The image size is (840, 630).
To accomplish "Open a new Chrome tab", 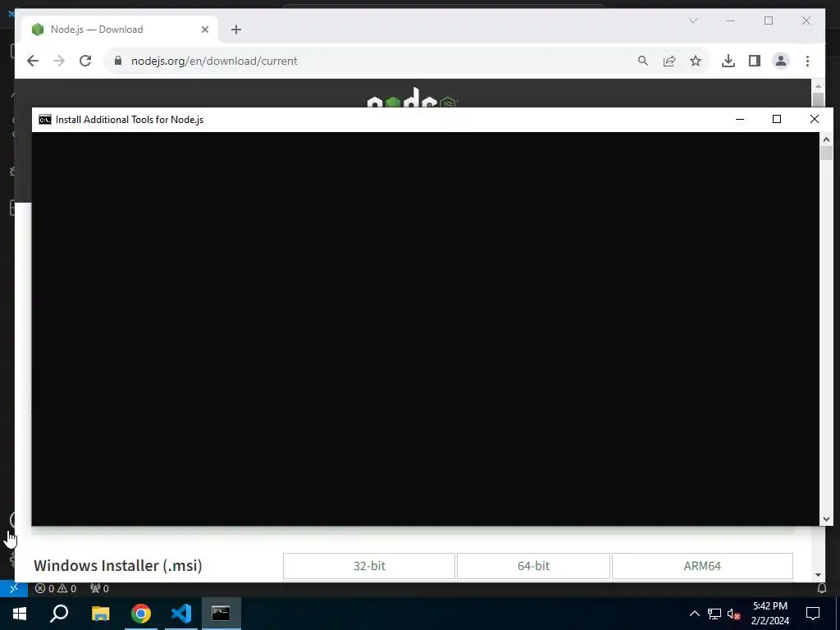I will 236,30.
